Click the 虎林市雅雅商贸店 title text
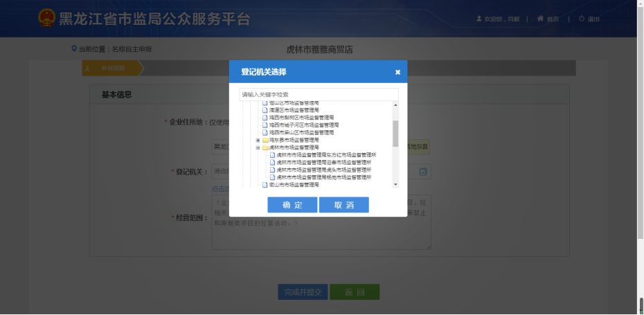This screenshot has height=315, width=644. 319,50
